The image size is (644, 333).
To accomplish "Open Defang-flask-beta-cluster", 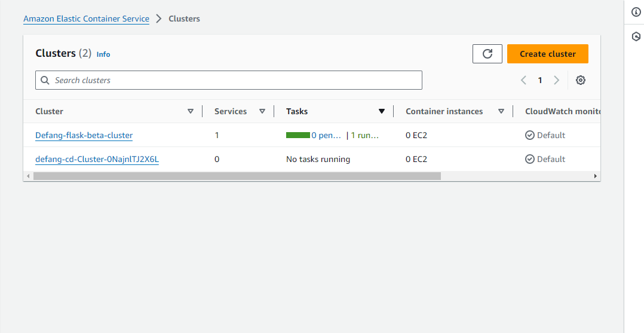I will point(84,135).
